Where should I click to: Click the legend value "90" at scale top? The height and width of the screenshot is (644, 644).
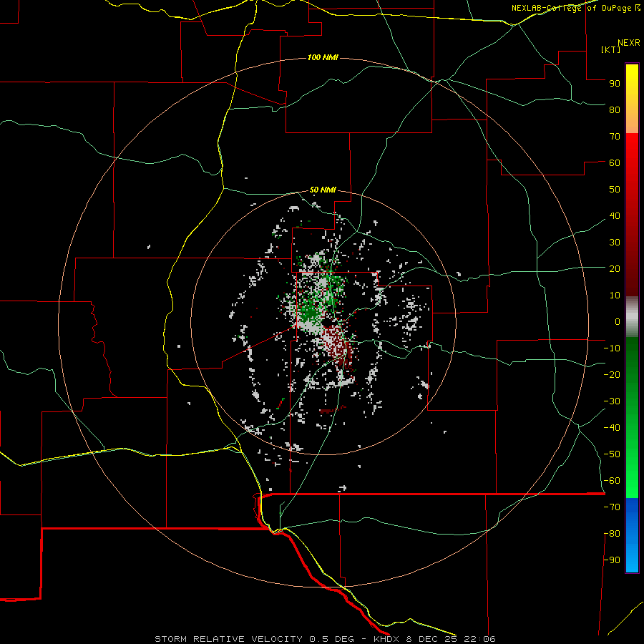click(615, 84)
